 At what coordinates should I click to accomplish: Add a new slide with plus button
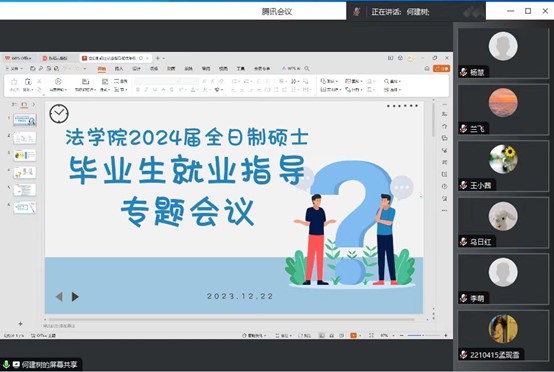coord(20,323)
